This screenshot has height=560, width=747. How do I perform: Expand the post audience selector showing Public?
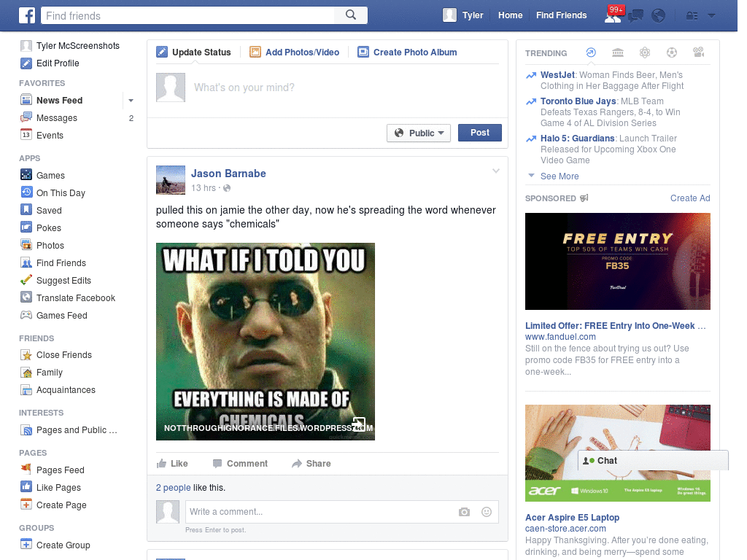tap(418, 132)
